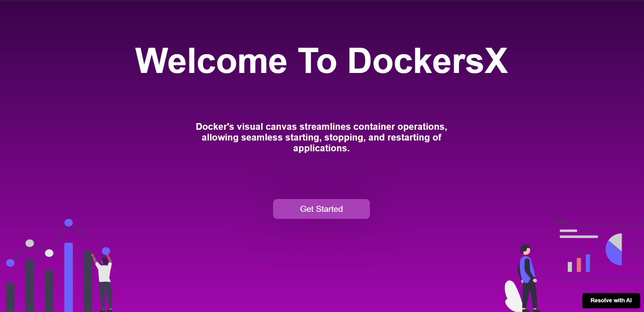Click the gray bar in mini chart
The image size is (644, 312).
pos(570,267)
